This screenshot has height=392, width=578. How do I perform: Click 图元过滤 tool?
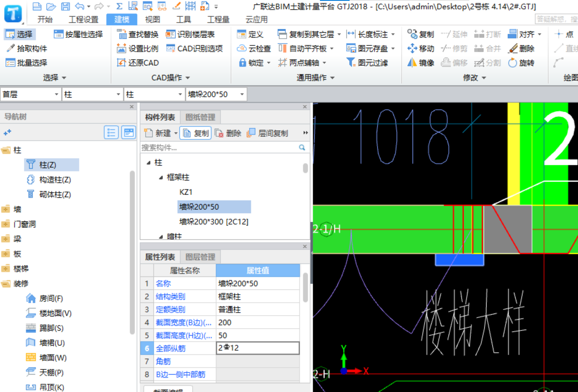click(x=367, y=63)
